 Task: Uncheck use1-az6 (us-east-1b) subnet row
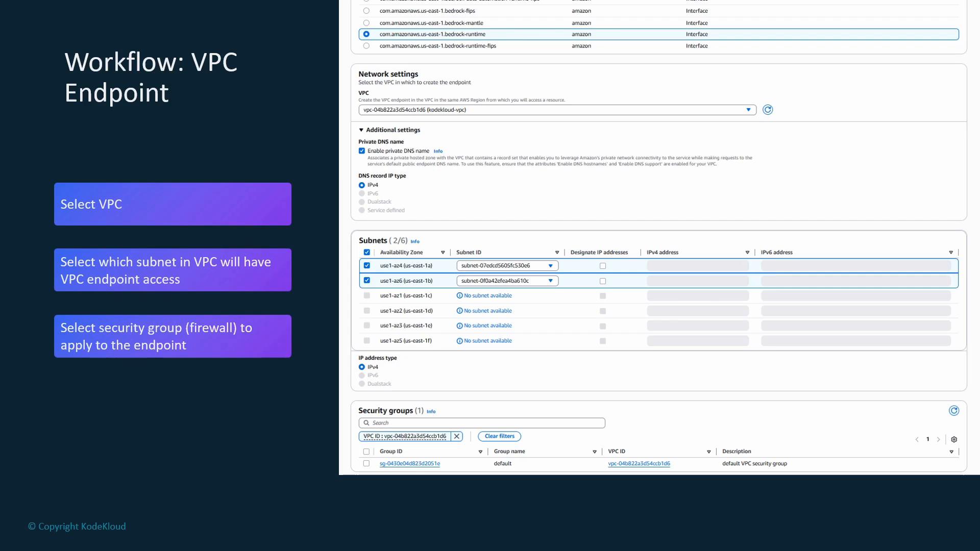pos(366,280)
